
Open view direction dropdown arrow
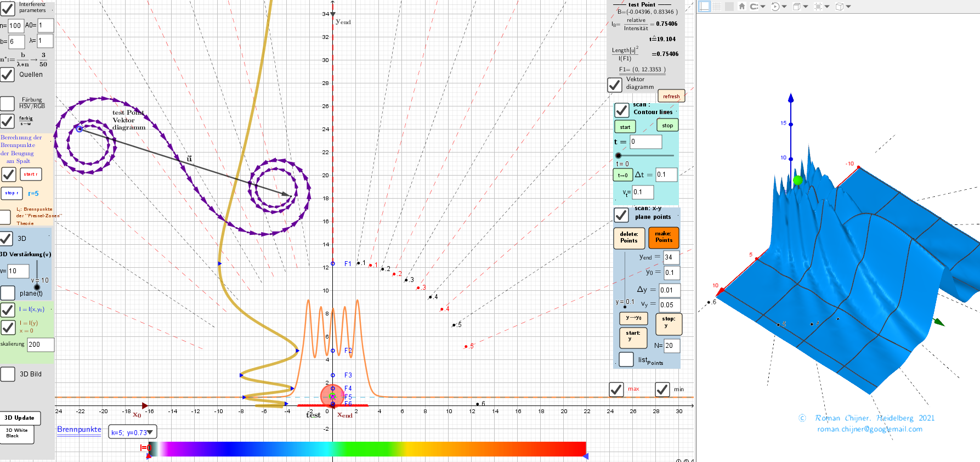(x=806, y=7)
